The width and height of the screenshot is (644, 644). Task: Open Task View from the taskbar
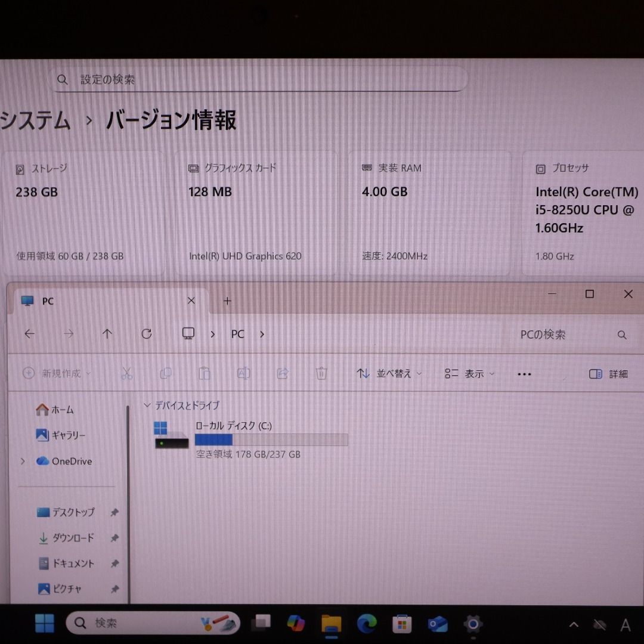[261, 624]
